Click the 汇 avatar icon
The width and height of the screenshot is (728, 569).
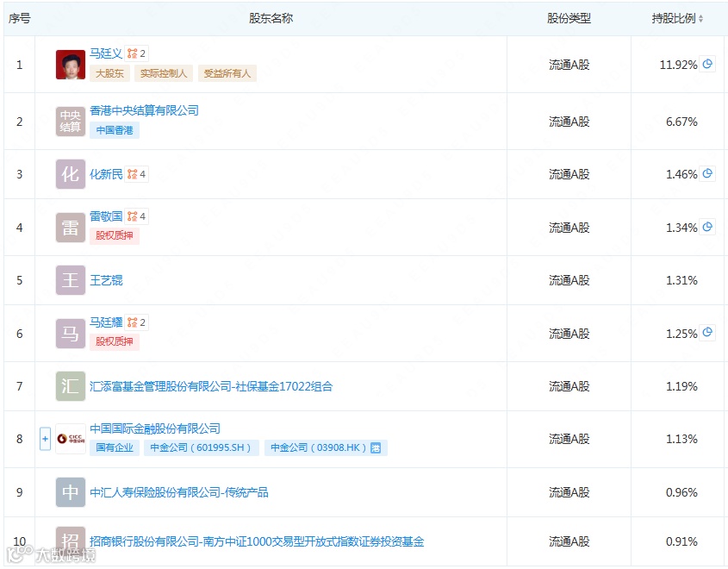(x=71, y=386)
